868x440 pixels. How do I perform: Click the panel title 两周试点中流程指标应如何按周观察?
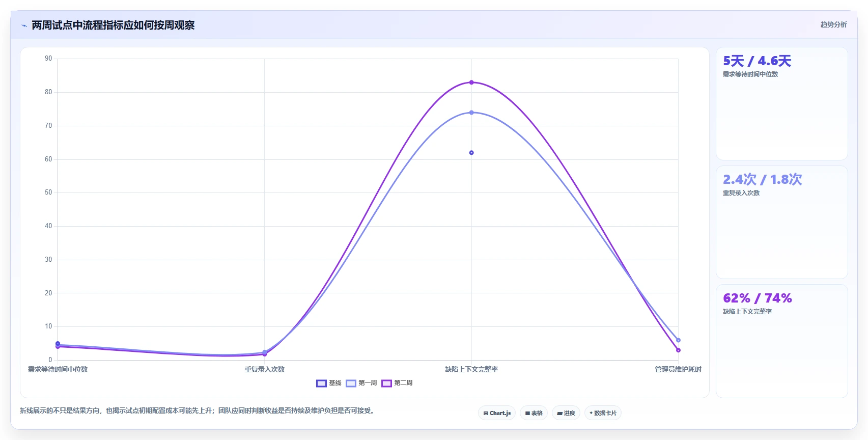[113, 25]
